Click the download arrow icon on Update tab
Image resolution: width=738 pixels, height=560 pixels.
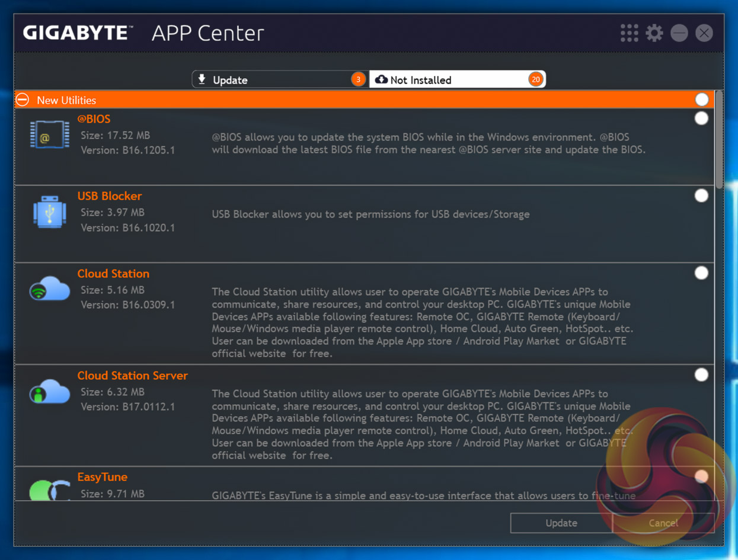(202, 79)
